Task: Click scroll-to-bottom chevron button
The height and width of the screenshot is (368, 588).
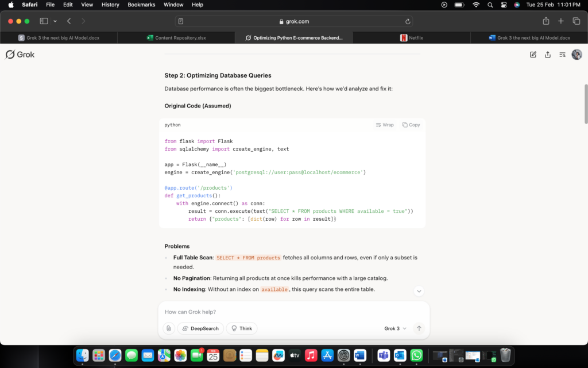Action: 419,291
